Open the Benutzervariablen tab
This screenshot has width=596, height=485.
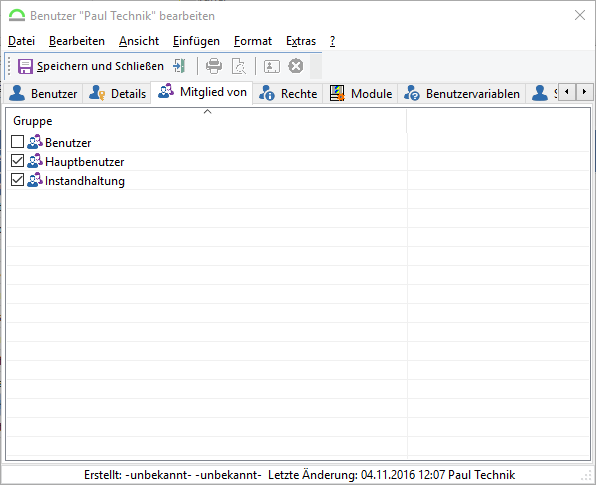pyautogui.click(x=462, y=93)
